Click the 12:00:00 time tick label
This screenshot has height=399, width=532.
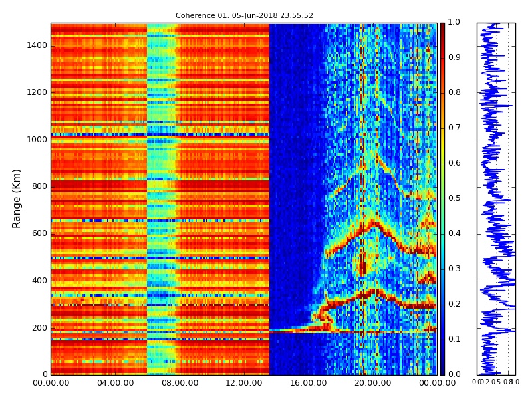click(244, 383)
